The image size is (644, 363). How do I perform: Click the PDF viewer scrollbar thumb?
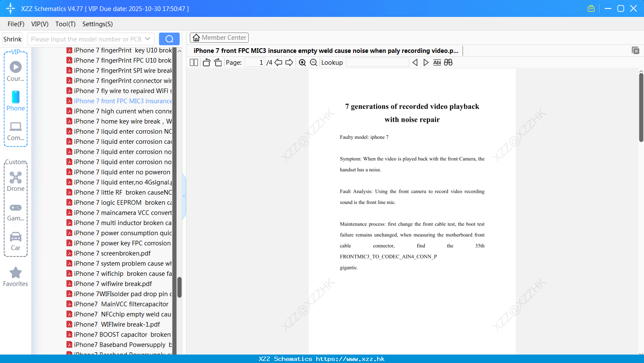641,107
